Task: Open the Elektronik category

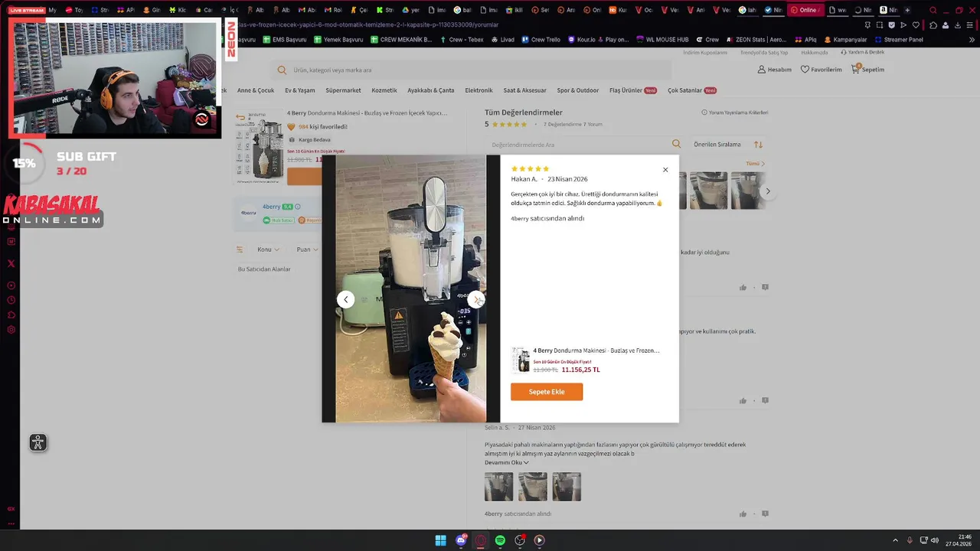Action: [x=479, y=90]
